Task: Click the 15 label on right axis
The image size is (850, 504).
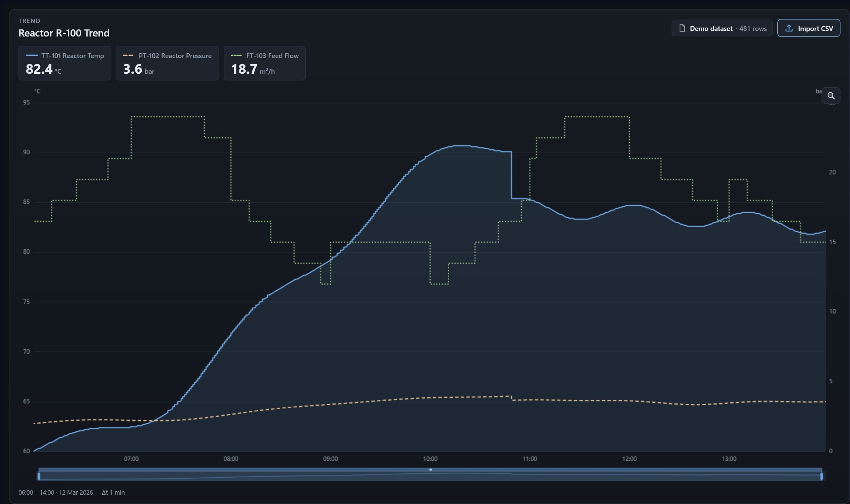Action: 832,242
